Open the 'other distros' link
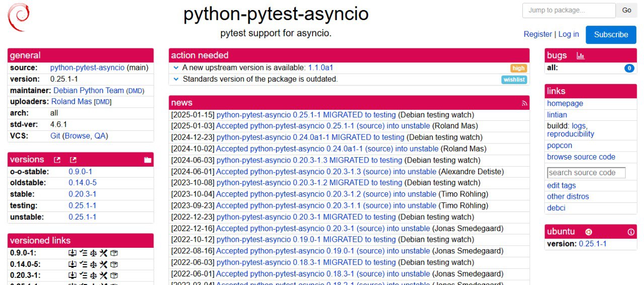 (568, 196)
